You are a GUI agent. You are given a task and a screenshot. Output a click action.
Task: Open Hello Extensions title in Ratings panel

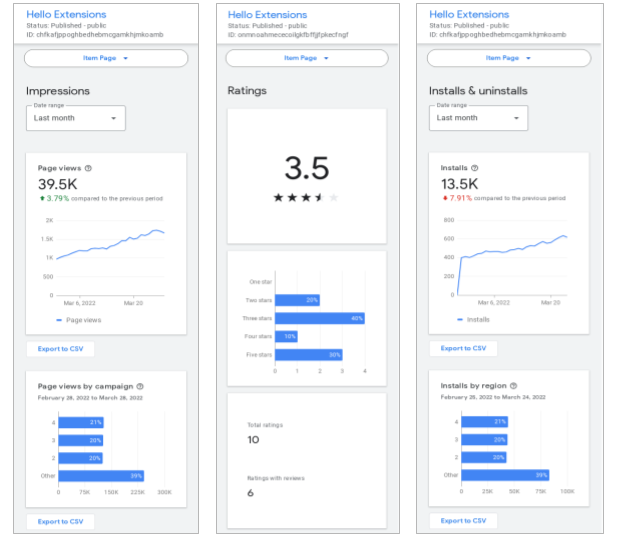[x=268, y=15]
